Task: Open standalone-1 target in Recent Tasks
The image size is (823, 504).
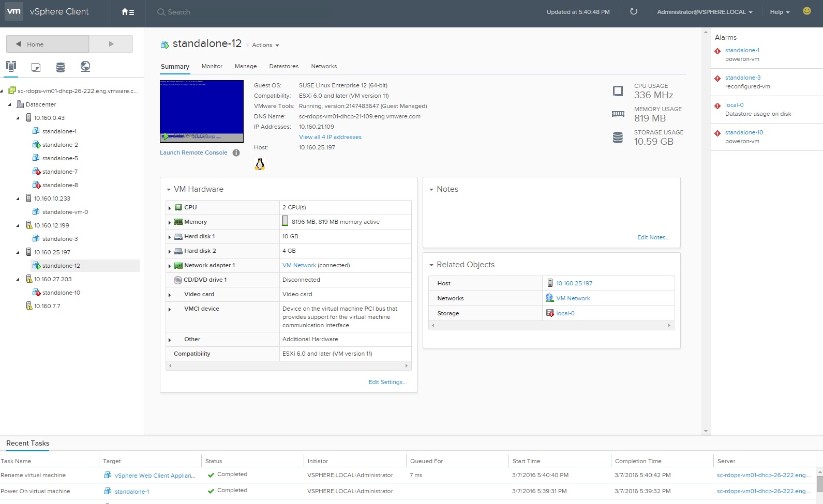Action: 132,492
